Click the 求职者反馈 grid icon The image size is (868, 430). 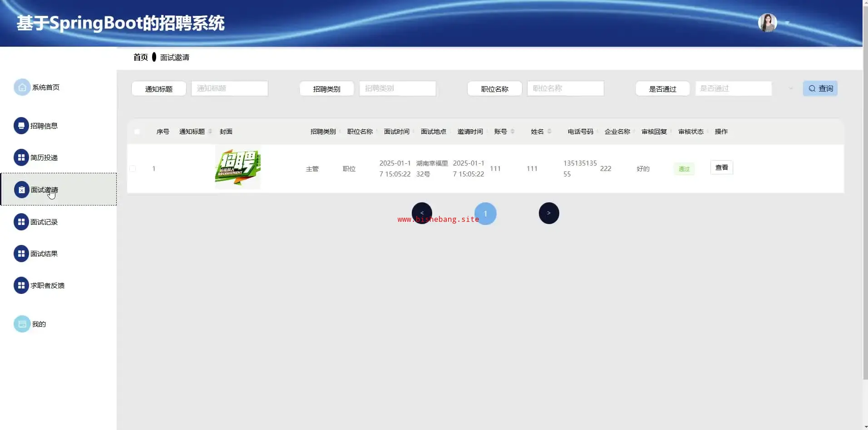coord(21,285)
